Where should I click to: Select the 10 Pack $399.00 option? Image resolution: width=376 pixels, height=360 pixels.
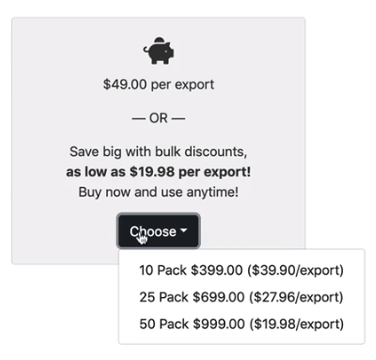pyautogui.click(x=241, y=270)
